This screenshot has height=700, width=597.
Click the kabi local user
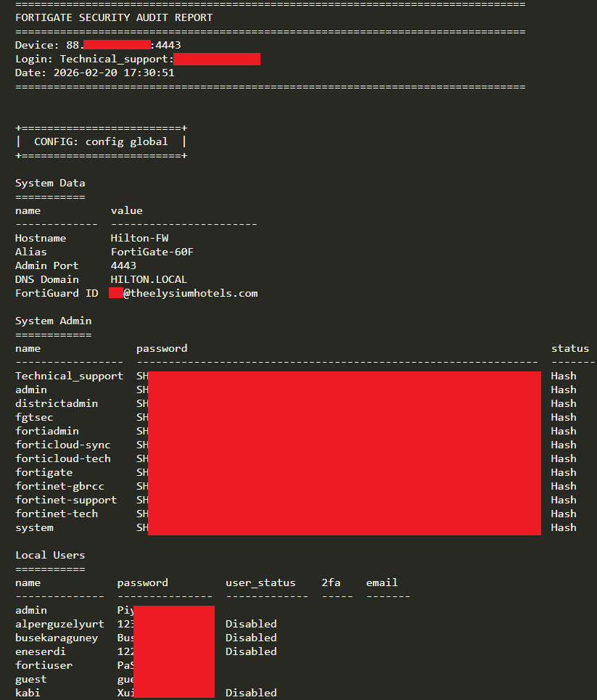click(x=28, y=693)
